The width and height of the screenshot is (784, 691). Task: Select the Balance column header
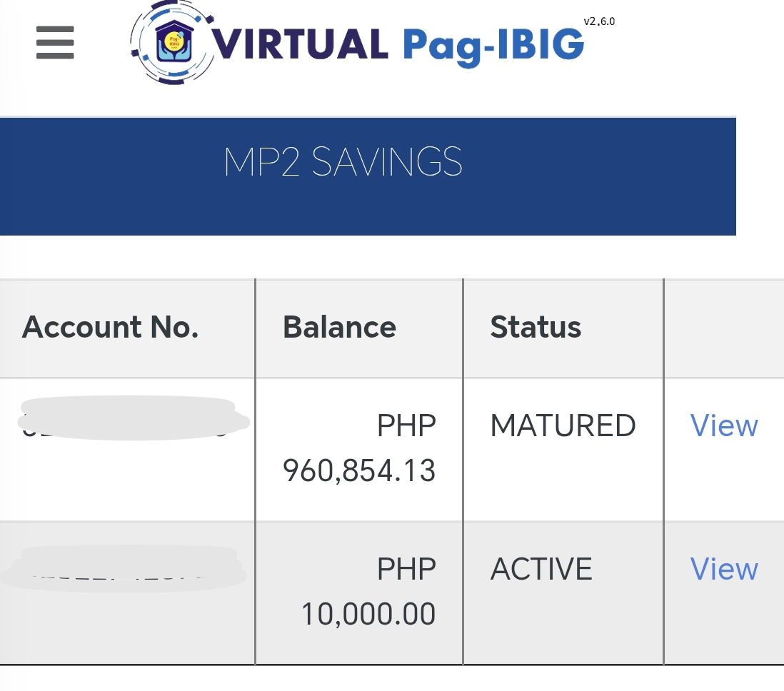pyautogui.click(x=339, y=327)
